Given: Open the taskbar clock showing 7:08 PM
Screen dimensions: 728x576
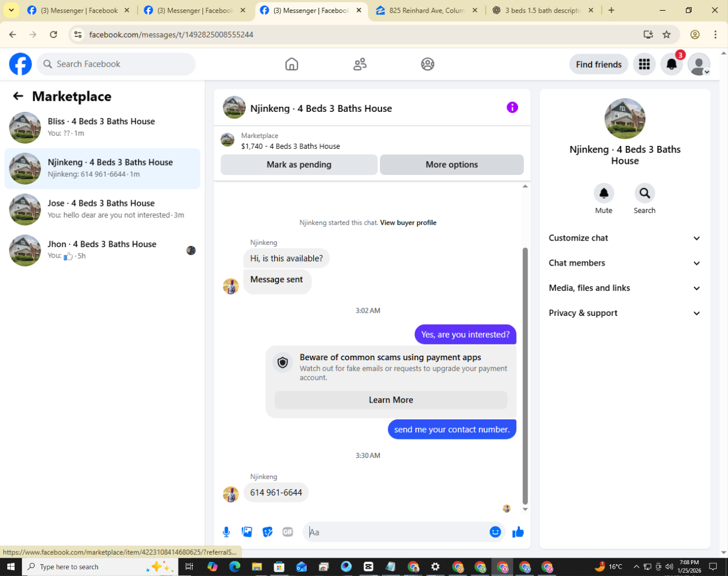Looking at the screenshot, I should point(689,566).
